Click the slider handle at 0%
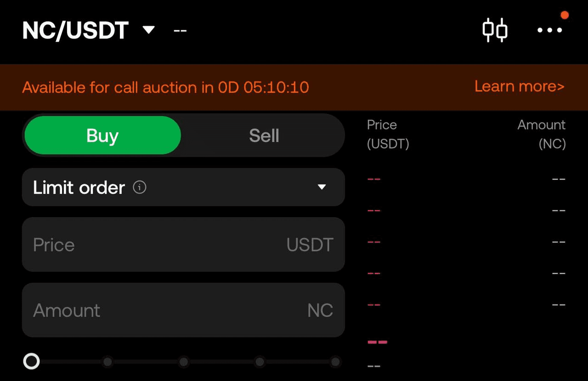The height and width of the screenshot is (381, 588). (x=32, y=362)
